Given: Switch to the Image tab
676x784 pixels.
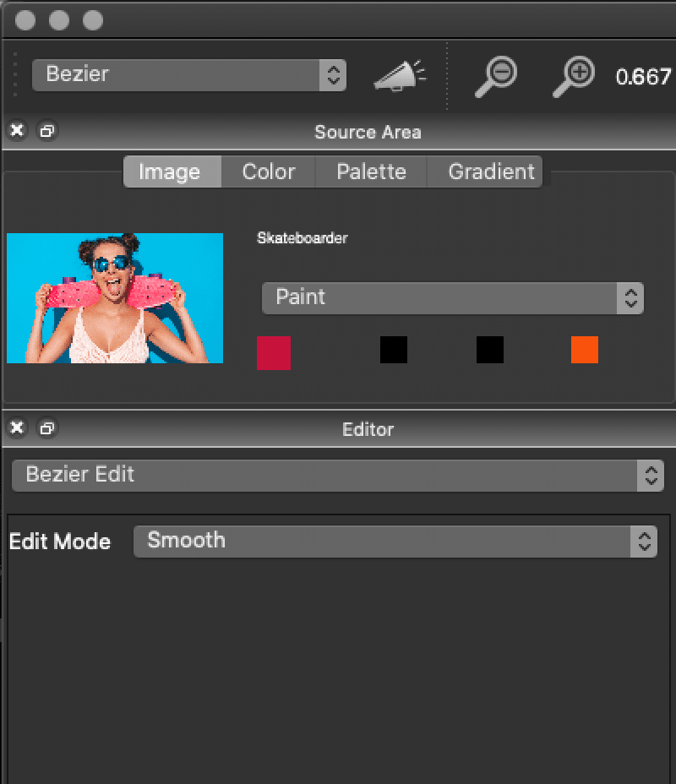Looking at the screenshot, I should tap(172, 171).
